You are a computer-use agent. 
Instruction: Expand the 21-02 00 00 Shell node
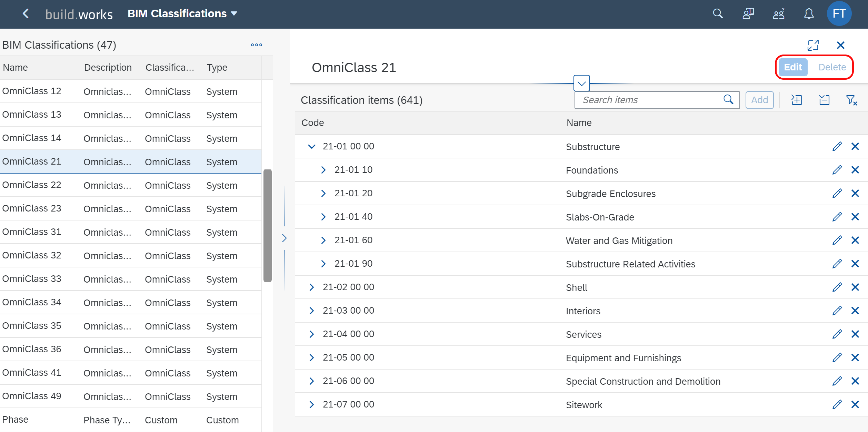click(311, 287)
